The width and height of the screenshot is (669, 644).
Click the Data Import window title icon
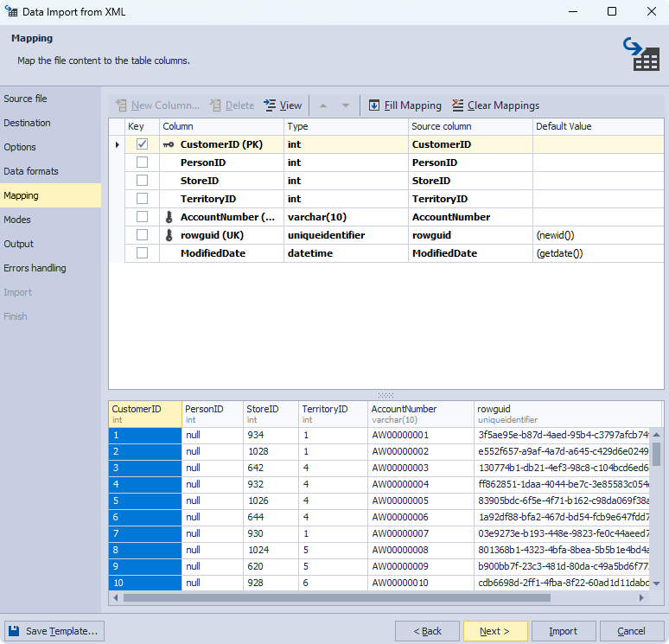pyautogui.click(x=11, y=11)
